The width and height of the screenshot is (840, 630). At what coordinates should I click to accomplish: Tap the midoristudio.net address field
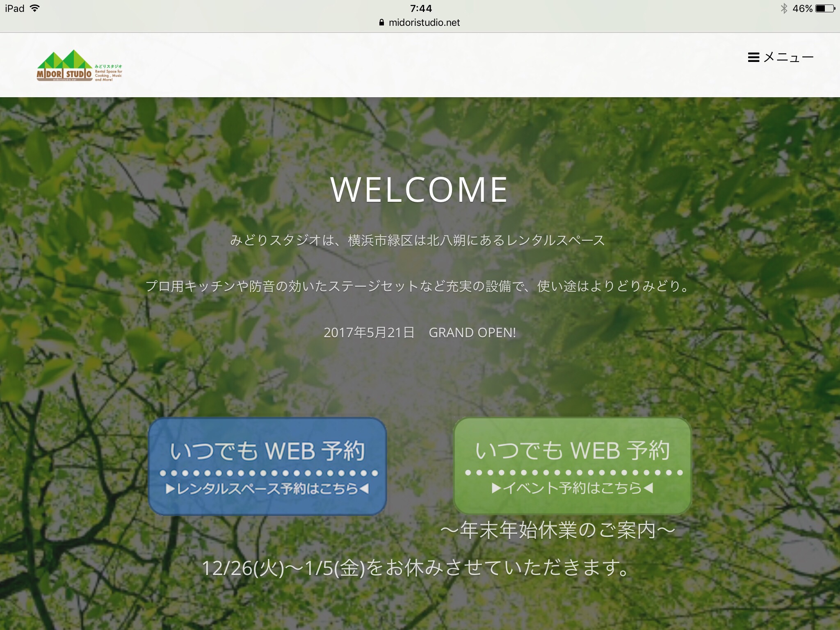tap(424, 23)
